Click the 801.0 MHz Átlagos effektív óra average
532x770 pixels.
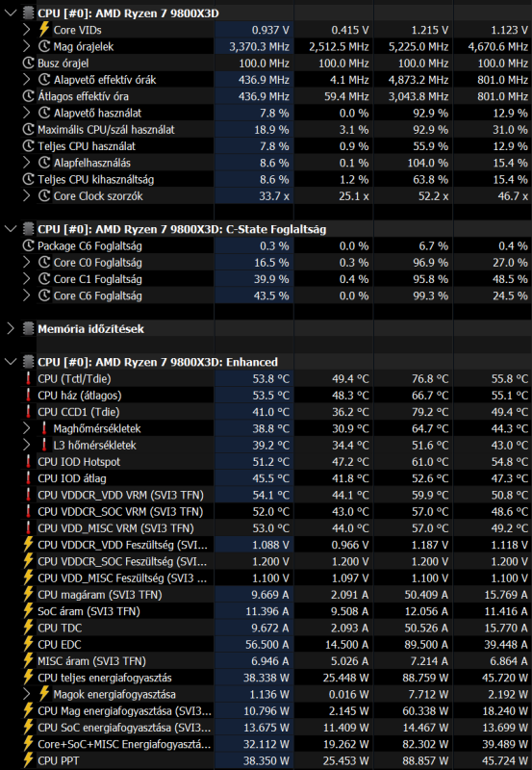click(x=502, y=97)
